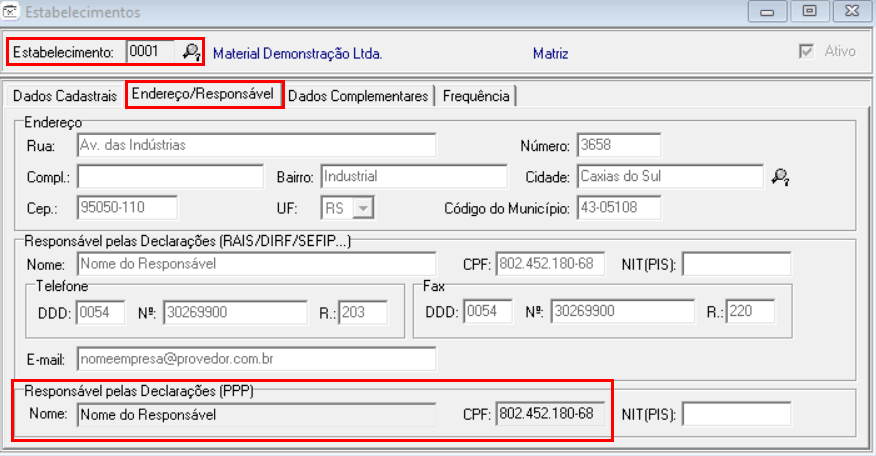Maximize the Estabelecimentos window
The image size is (876, 456).
coord(809,13)
